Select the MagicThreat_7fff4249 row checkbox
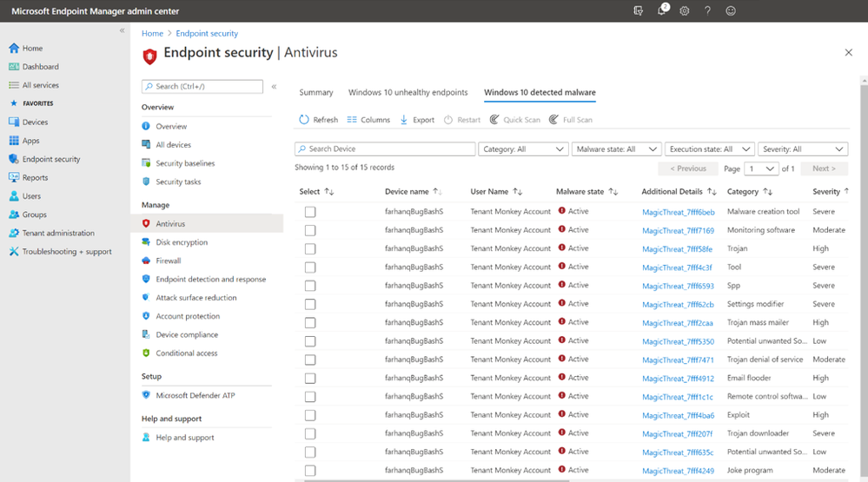868x482 pixels. 310,471
